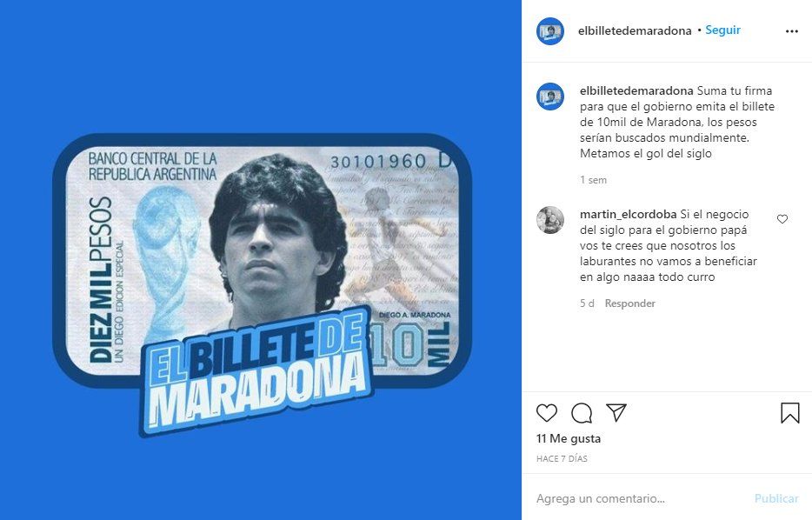Click elbilletedemaradona username in caption

point(636,90)
